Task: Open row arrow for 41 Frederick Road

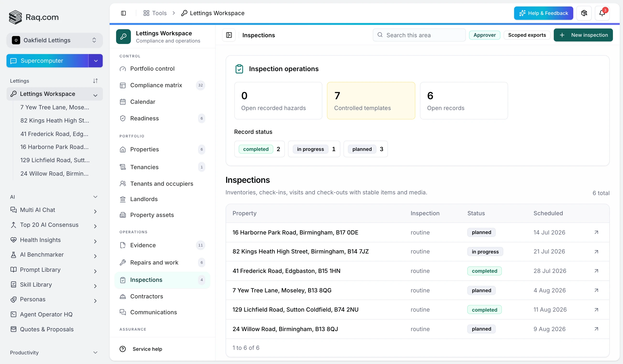Action: (x=596, y=271)
